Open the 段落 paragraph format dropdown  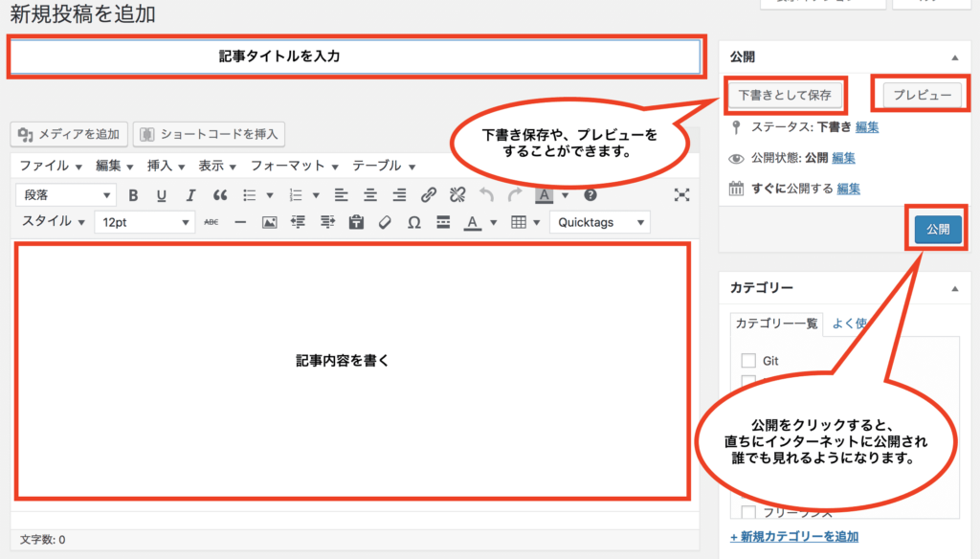67,195
